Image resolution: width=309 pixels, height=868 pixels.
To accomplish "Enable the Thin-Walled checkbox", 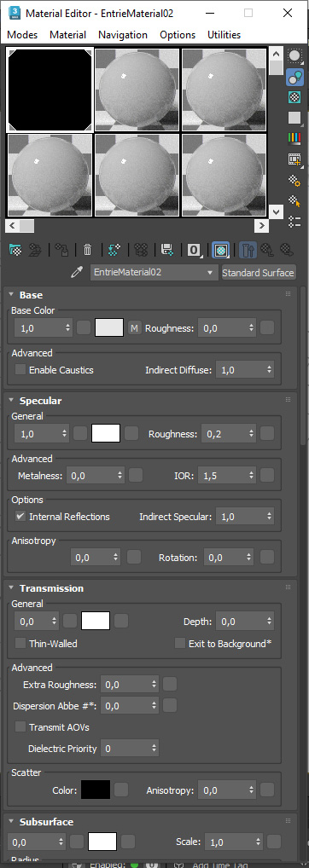I will coord(20,644).
